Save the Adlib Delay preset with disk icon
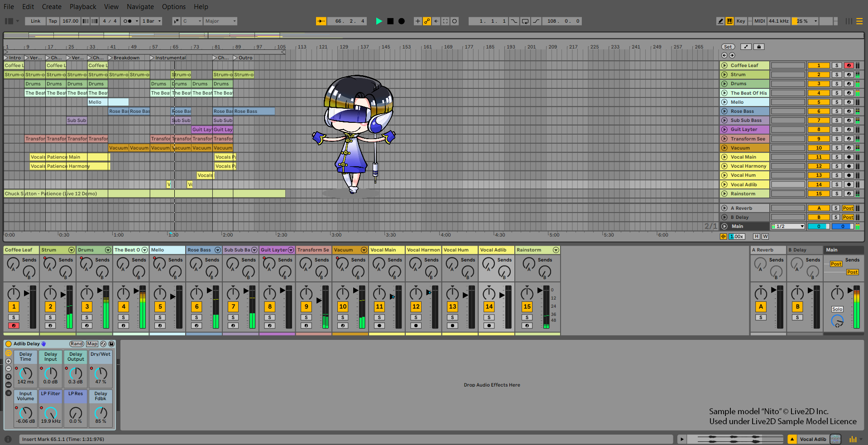Screen dimensions: 868x445 pos(111,344)
